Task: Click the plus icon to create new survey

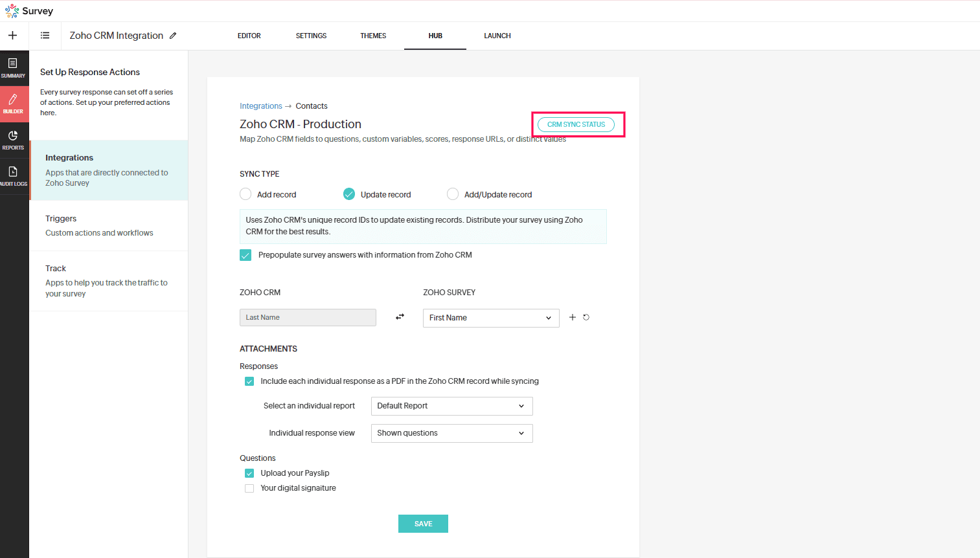Action: pyautogui.click(x=13, y=36)
